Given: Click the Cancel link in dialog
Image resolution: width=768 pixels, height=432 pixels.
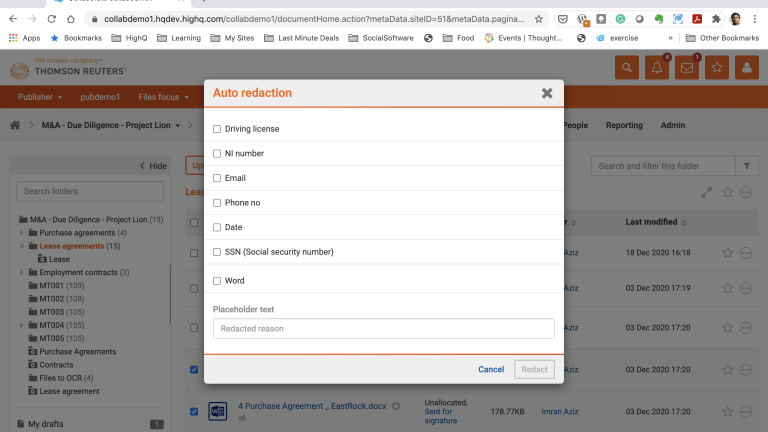Looking at the screenshot, I should [x=491, y=369].
